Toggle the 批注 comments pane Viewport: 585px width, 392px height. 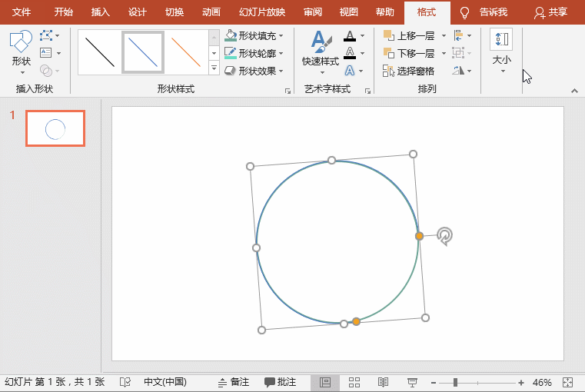pos(281,382)
